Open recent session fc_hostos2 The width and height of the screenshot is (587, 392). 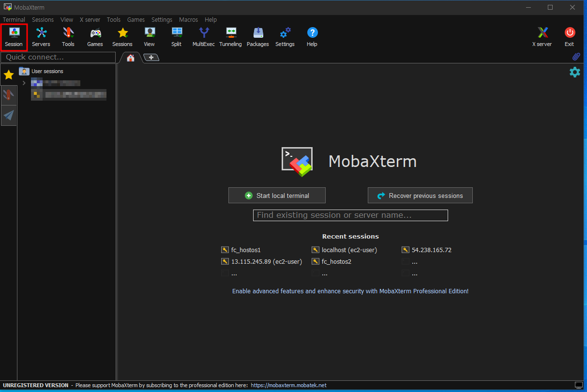(x=331, y=262)
